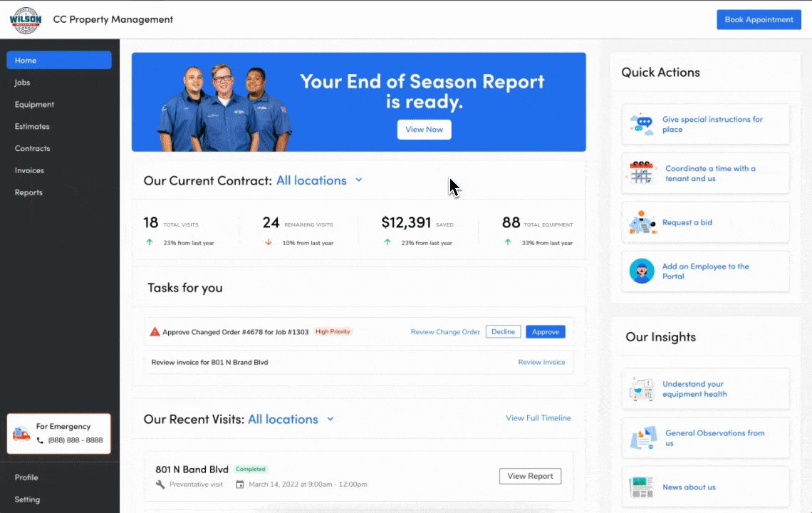This screenshot has height=513, width=812.
Task: Click the Wilson logo in the header
Action: (25, 19)
